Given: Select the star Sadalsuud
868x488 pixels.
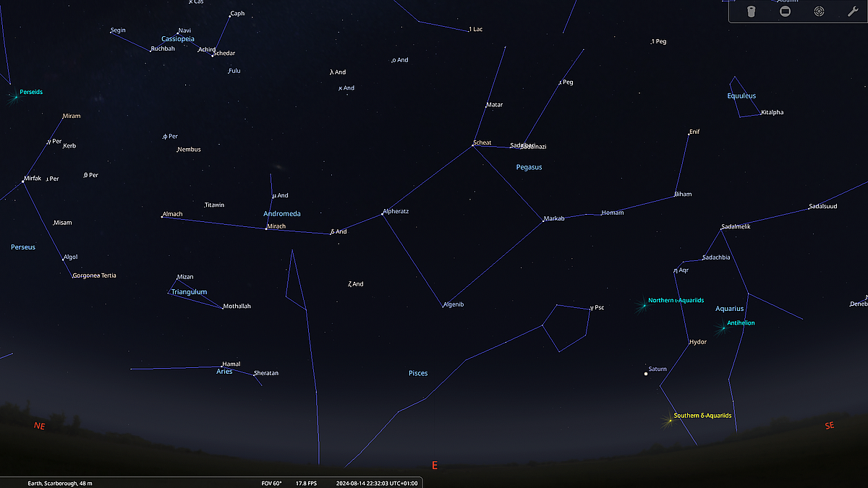Looking at the screenshot, I should 809,209.
